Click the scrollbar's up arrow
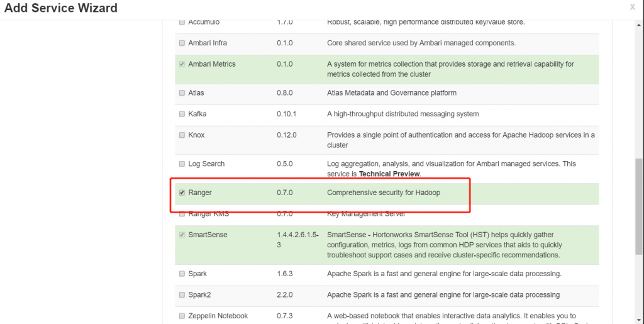This screenshot has width=644, height=324. pyautogui.click(x=639, y=25)
